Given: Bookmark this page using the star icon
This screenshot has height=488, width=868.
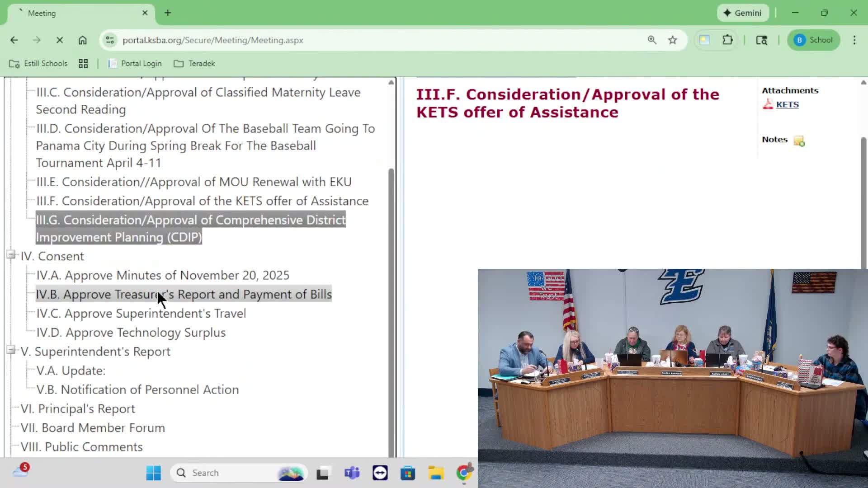Looking at the screenshot, I should (x=673, y=40).
